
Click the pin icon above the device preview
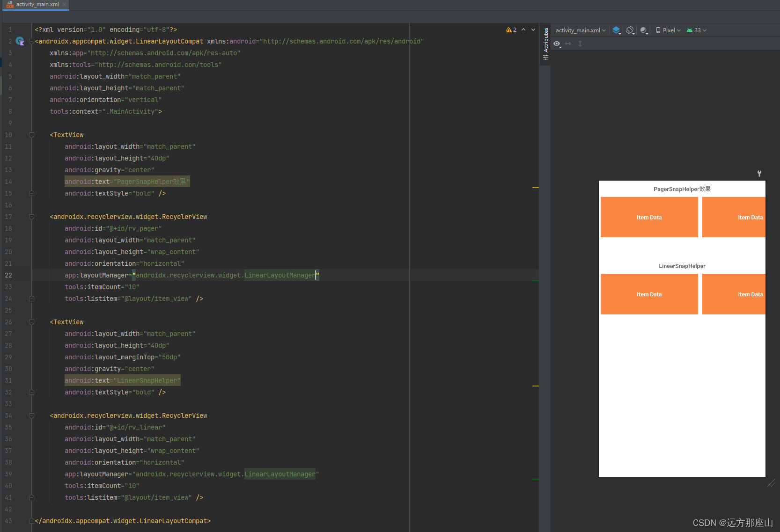759,174
